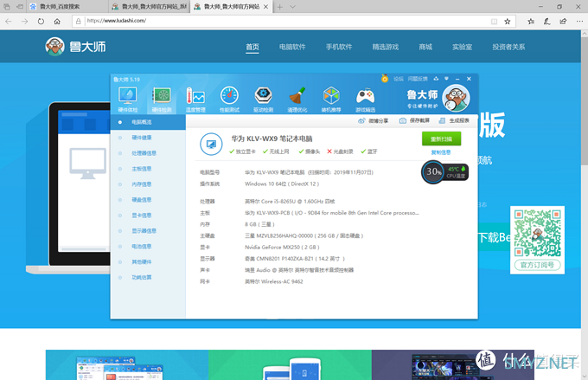Click the 英特尔 Core i5-8265U processor text
588x380 pixels.
click(x=290, y=202)
